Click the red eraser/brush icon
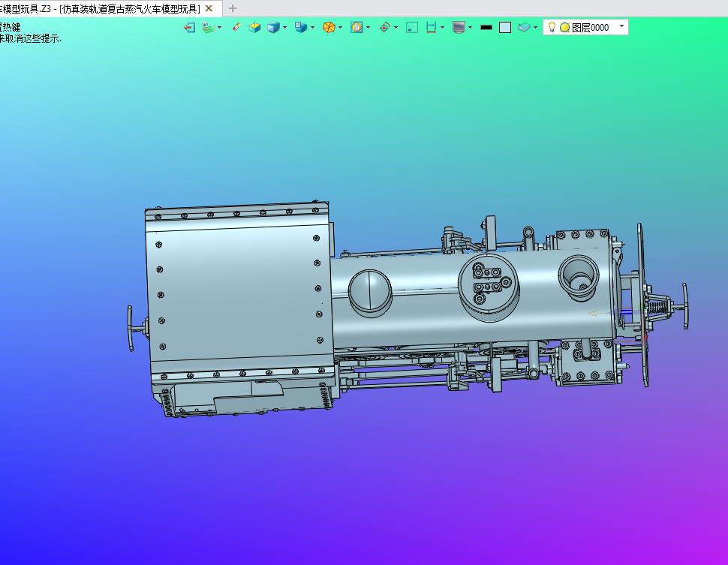728x565 pixels. click(236, 28)
